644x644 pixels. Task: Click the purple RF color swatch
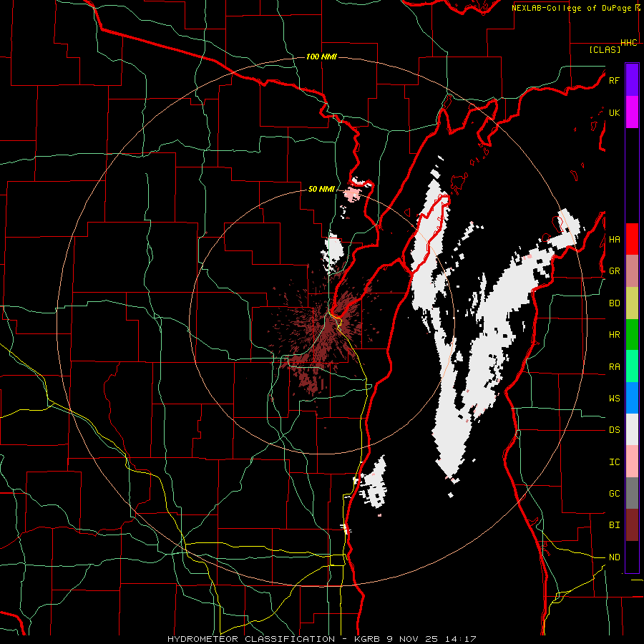tap(632, 80)
